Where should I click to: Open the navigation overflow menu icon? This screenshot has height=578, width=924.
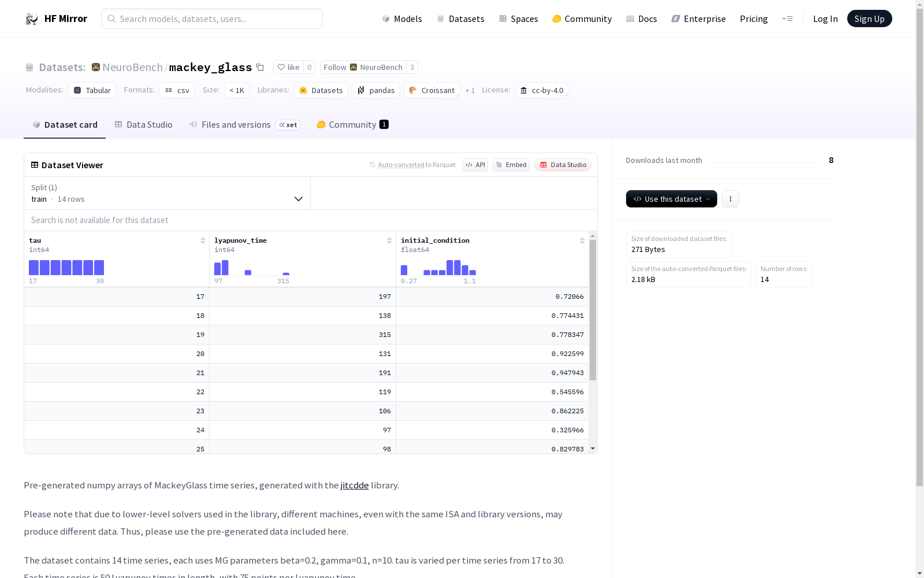coord(787,19)
